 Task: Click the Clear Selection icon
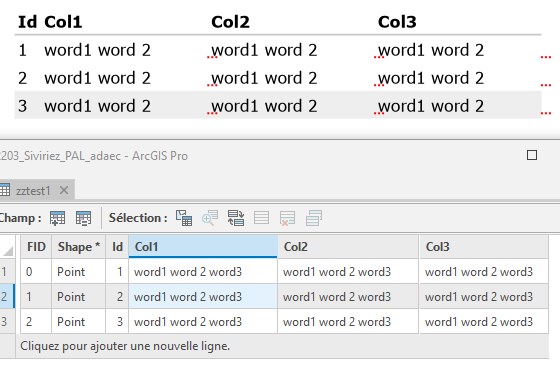pyautogui.click(x=261, y=218)
